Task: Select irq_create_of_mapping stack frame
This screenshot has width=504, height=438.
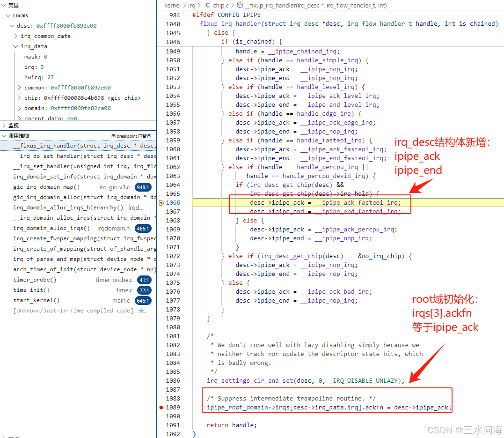Action: 78,249
